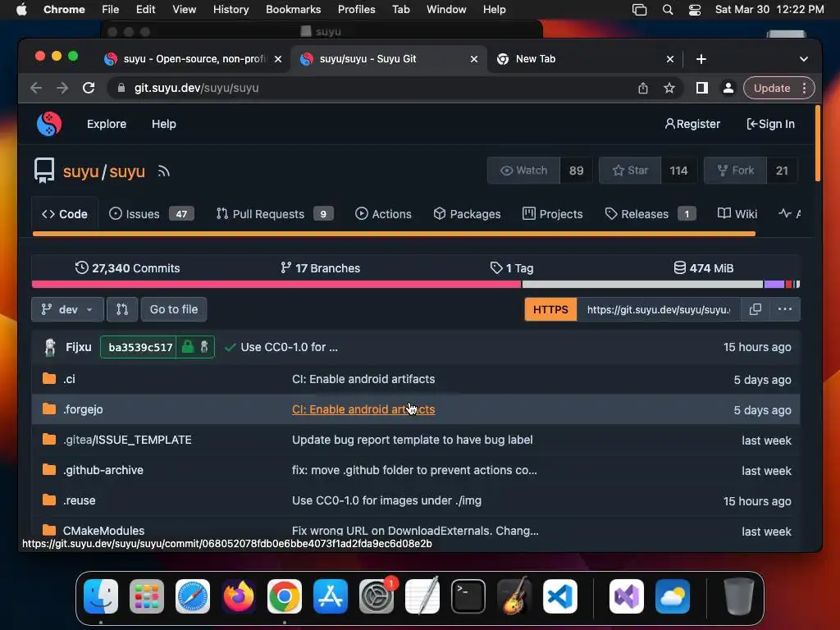Bookmark this page with the star icon

(669, 88)
